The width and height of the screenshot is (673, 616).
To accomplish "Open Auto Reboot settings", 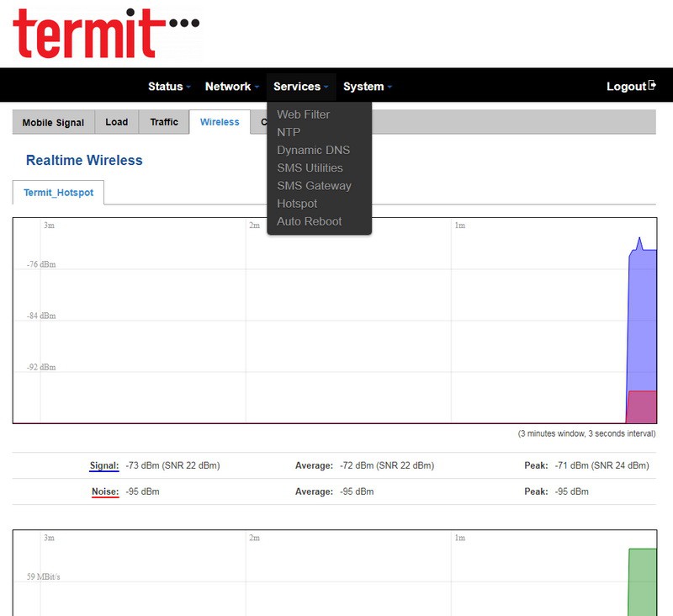I will pyautogui.click(x=309, y=221).
